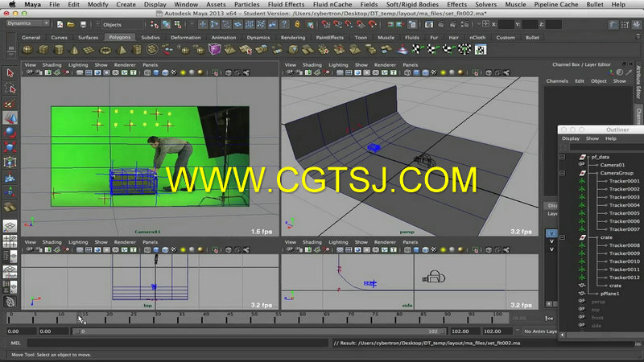Viewport: 644px width, 362px height.
Task: Click the save scene disk icon
Action: click(83, 25)
